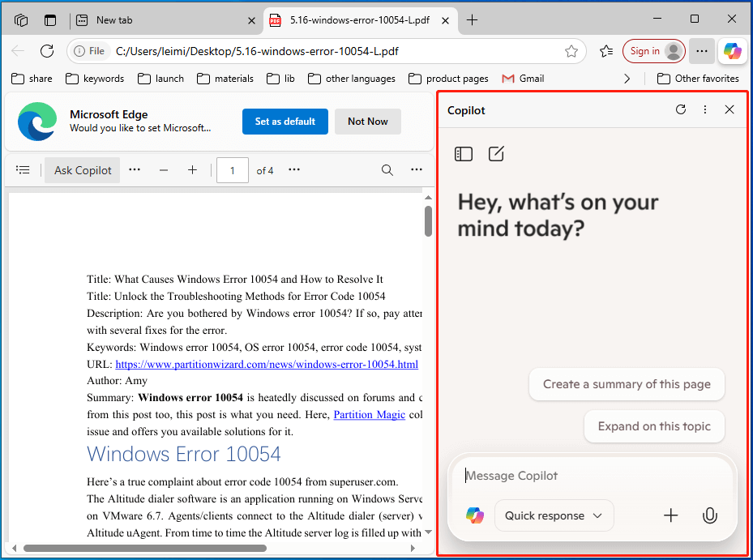
Task: Zoom in the PDF with plus
Action: [x=192, y=169]
